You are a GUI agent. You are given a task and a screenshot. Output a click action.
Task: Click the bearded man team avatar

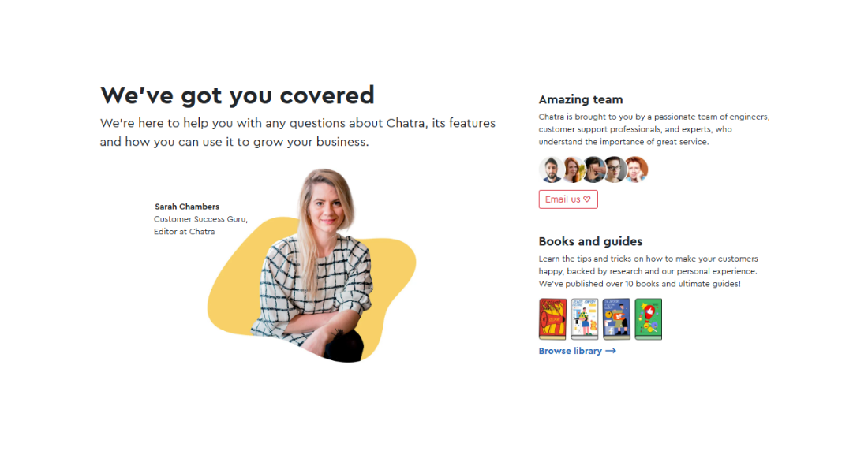[552, 169]
